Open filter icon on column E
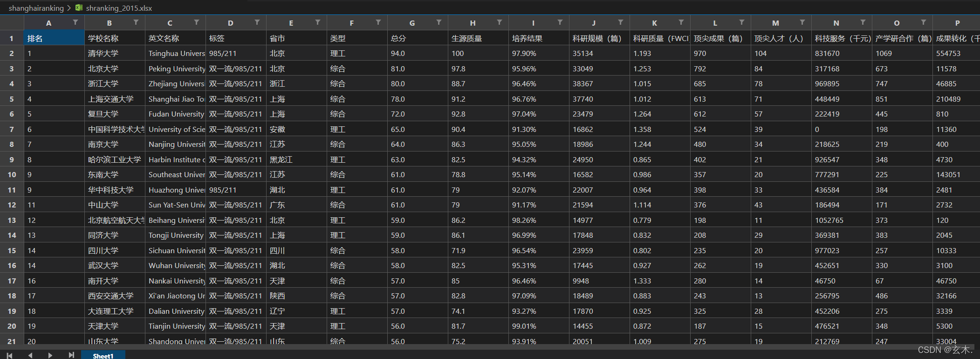Screen dimensions: 980x359 [318, 22]
